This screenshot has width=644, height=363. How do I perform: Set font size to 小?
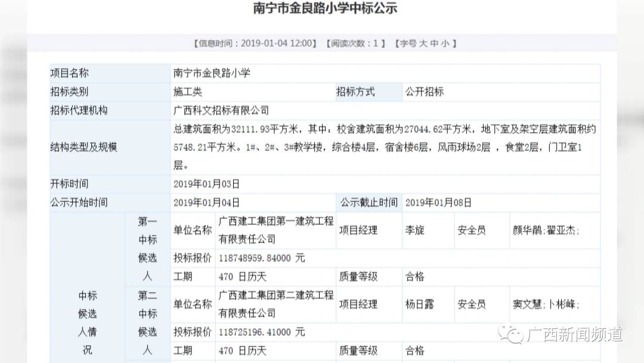point(445,44)
